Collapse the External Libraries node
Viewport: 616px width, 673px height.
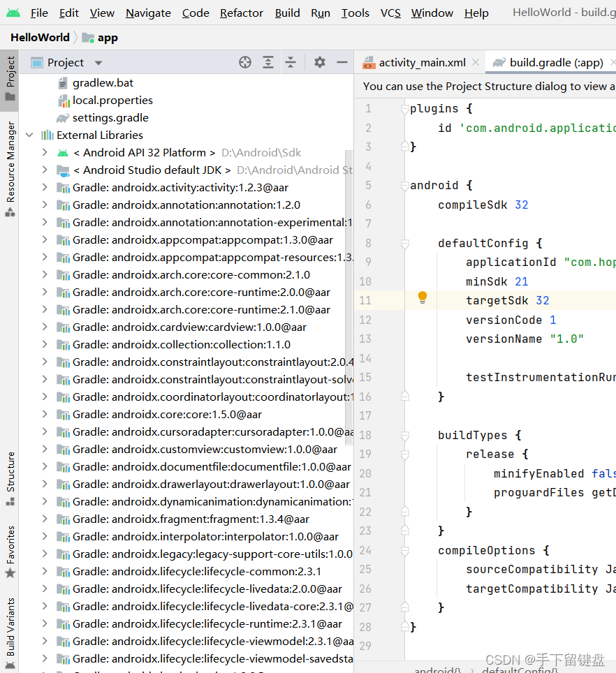[29, 135]
